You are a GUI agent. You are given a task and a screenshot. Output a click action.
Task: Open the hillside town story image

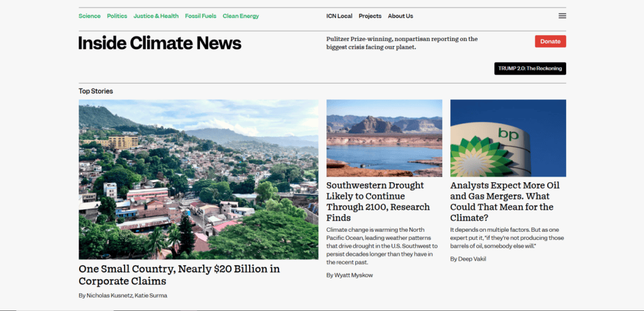click(198, 179)
